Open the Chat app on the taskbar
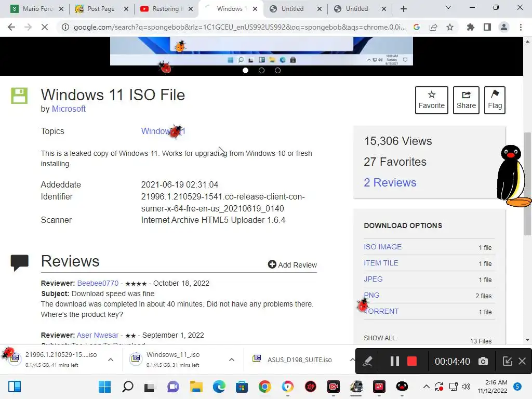 click(x=173, y=387)
